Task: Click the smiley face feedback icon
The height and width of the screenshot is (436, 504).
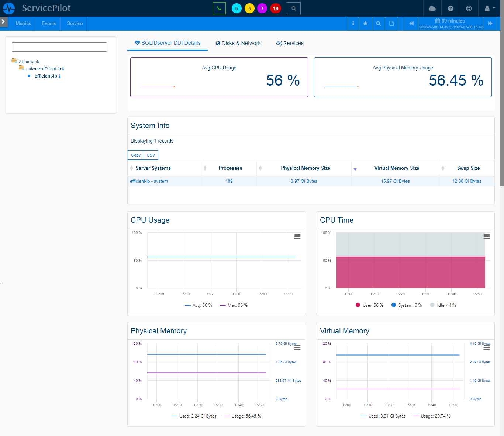Action: tap(469, 8)
